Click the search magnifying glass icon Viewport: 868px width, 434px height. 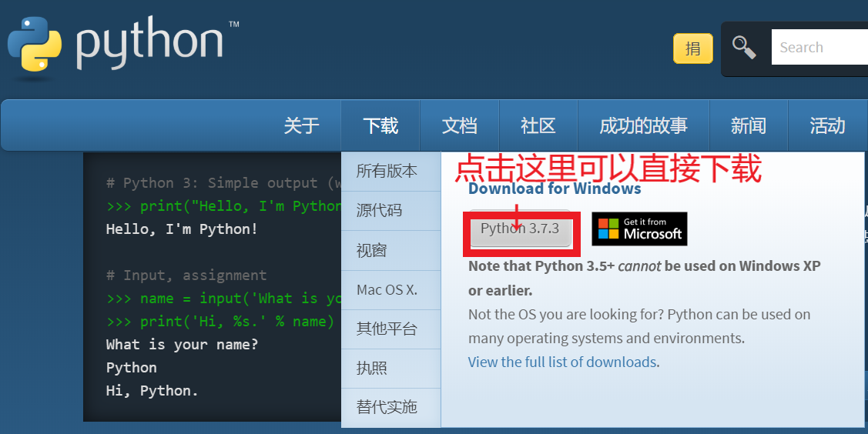(744, 48)
